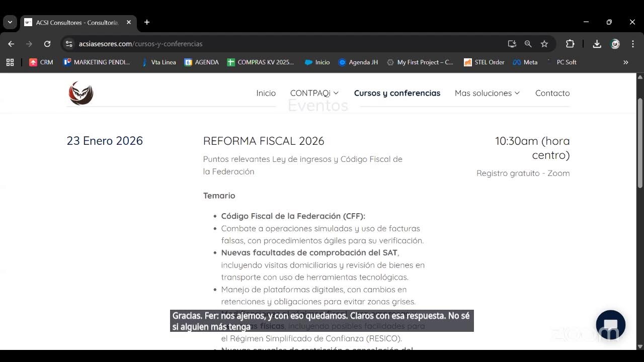This screenshot has height=362, width=644.
Task: Show more bookmarks chevron
Action: (x=626, y=62)
